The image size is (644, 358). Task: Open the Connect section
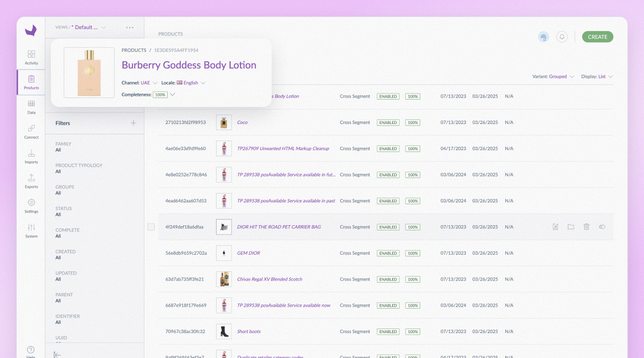(x=31, y=132)
